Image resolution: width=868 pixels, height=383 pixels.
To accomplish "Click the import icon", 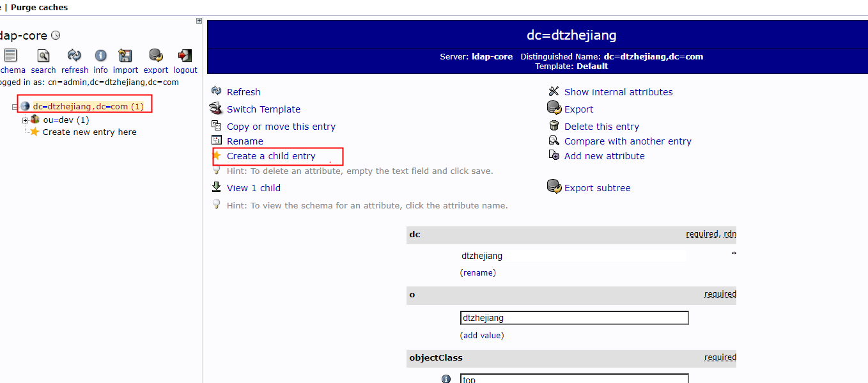I will pyautogui.click(x=125, y=56).
